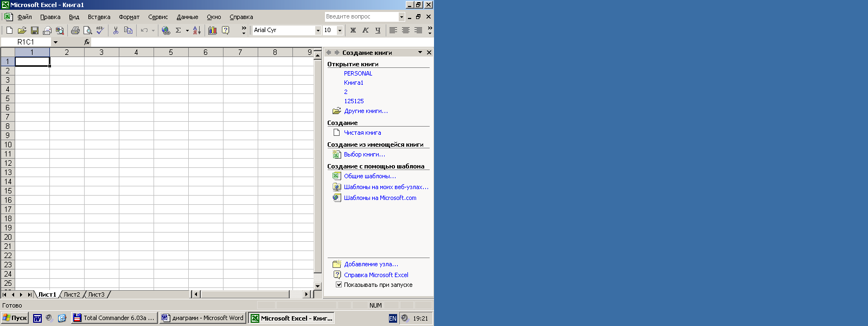The width and height of the screenshot is (868, 326).
Task: Open the Данные menu
Action: (187, 17)
